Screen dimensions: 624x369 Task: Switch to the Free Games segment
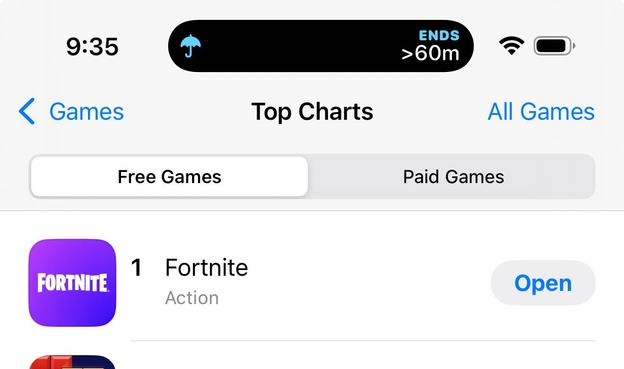(169, 177)
